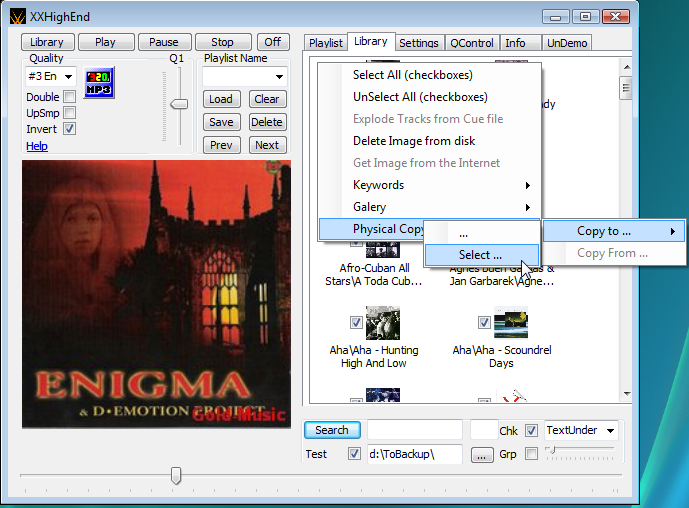Image resolution: width=689 pixels, height=508 pixels.
Task: Click the Pause button
Action: click(x=164, y=42)
